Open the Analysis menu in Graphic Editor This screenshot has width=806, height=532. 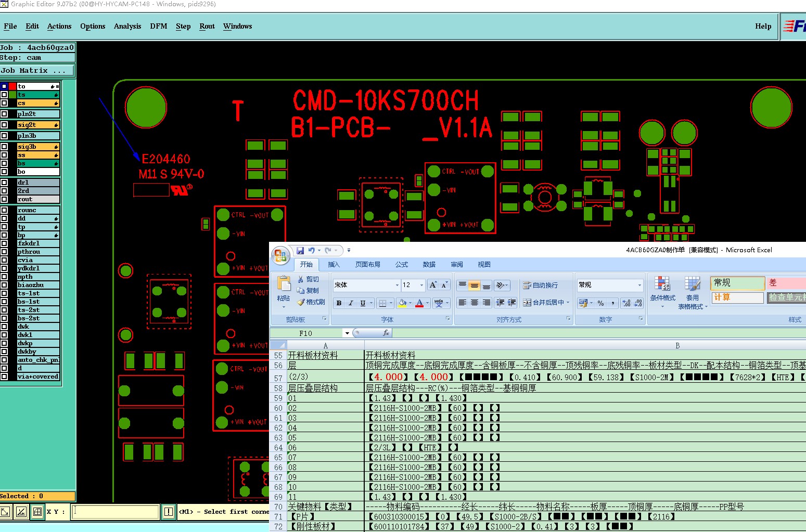tap(127, 26)
